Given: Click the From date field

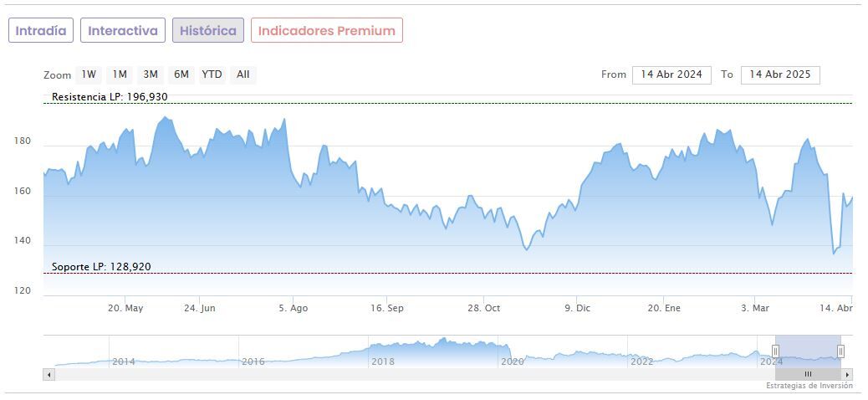Looking at the screenshot, I should (x=671, y=74).
